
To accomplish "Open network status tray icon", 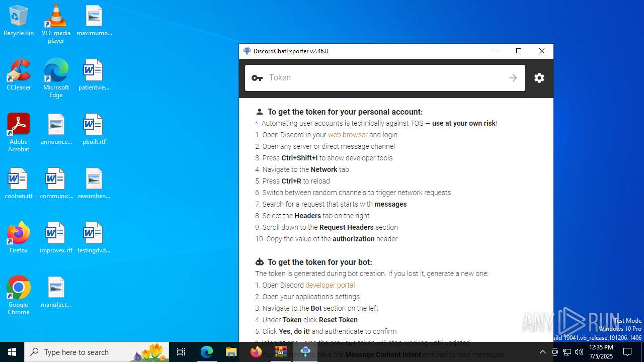I will [567, 352].
